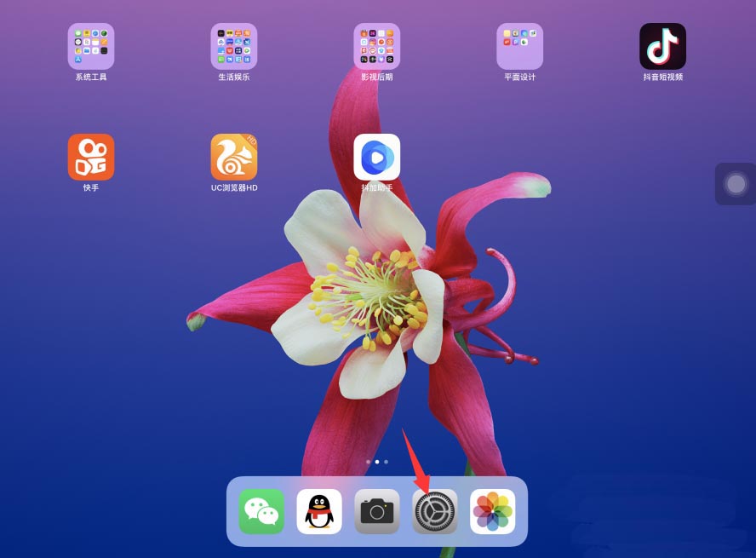The width and height of the screenshot is (756, 558).
Task: Open the 生活娱乐 folder
Action: point(234,46)
